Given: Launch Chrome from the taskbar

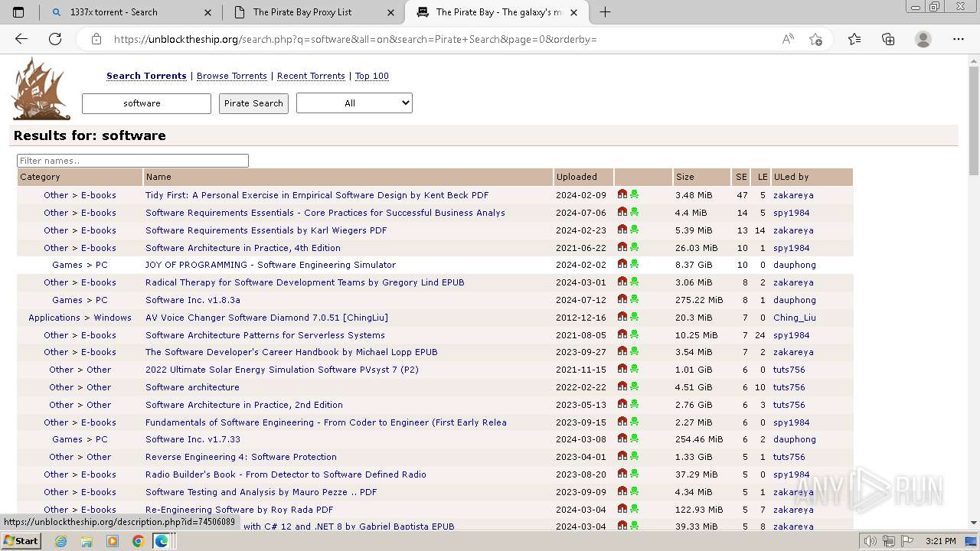Looking at the screenshot, I should tap(138, 541).
